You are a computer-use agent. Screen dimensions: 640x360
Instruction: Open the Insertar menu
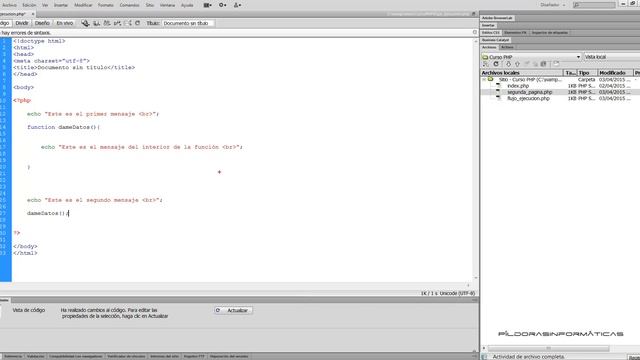pos(61,5)
